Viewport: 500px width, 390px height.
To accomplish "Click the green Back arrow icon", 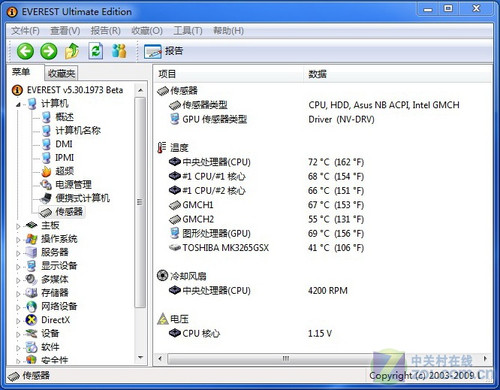I will [x=25, y=51].
